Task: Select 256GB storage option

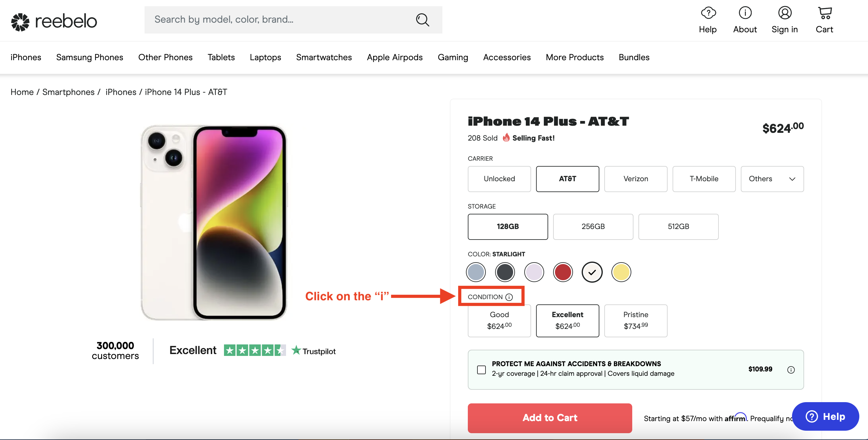Action: (593, 226)
